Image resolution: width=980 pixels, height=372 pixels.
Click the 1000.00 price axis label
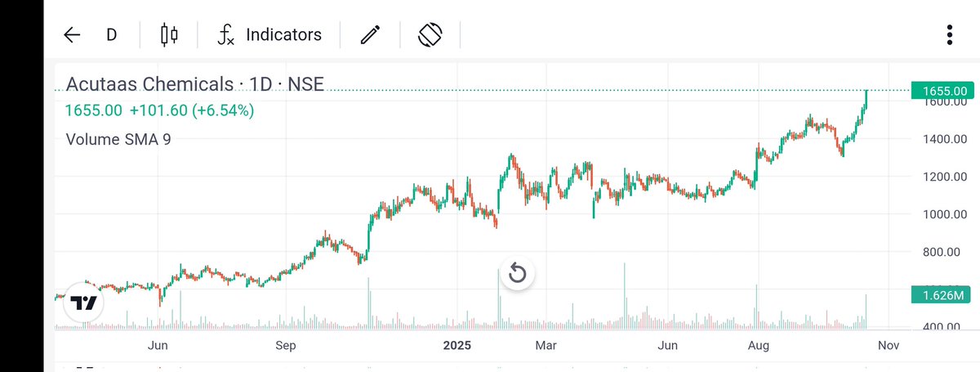coord(945,214)
